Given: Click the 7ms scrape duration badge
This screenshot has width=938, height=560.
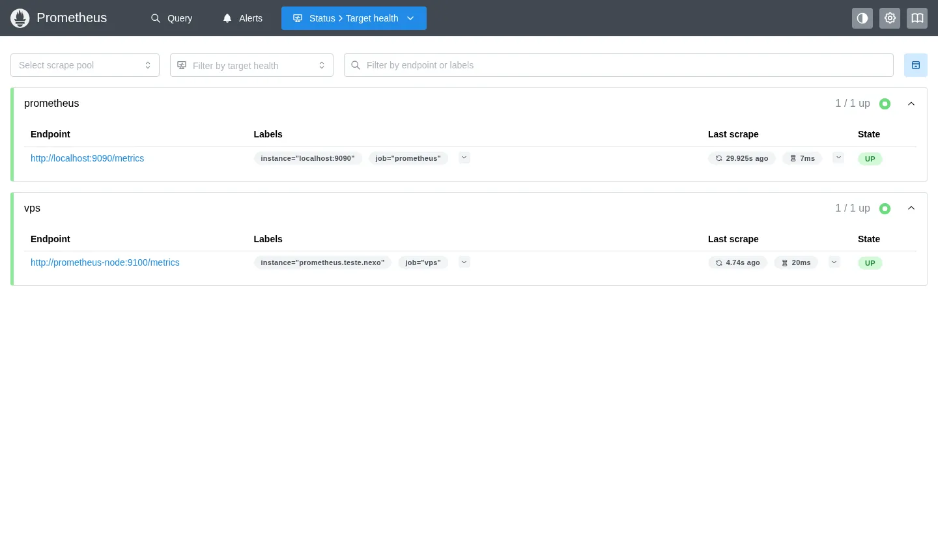Looking at the screenshot, I should pos(803,158).
